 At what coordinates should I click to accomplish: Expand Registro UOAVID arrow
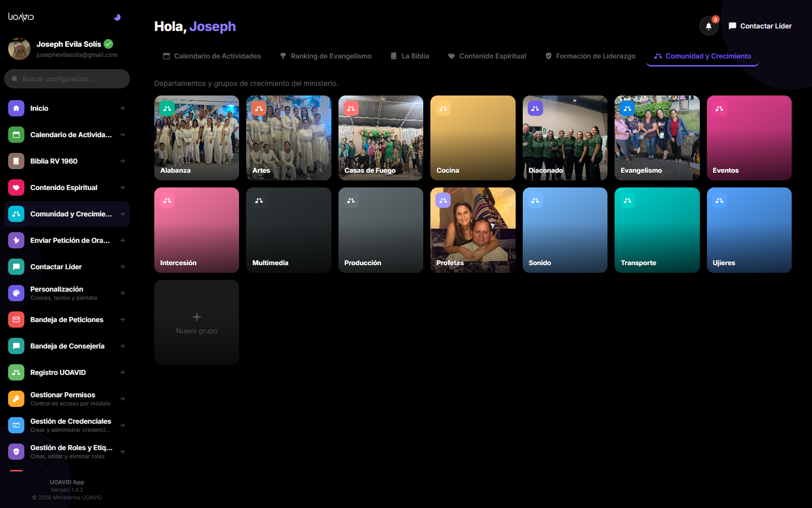(122, 372)
